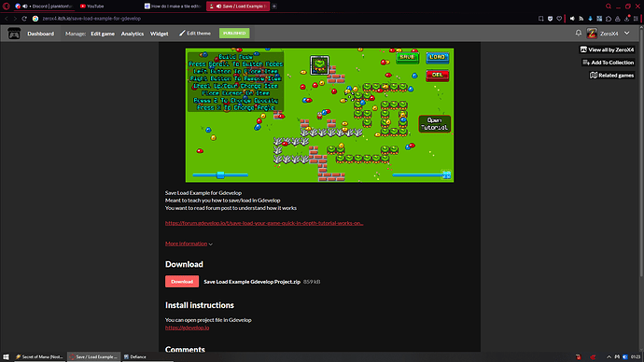
Task: Show hidden system tray icons
Action: click(609, 356)
